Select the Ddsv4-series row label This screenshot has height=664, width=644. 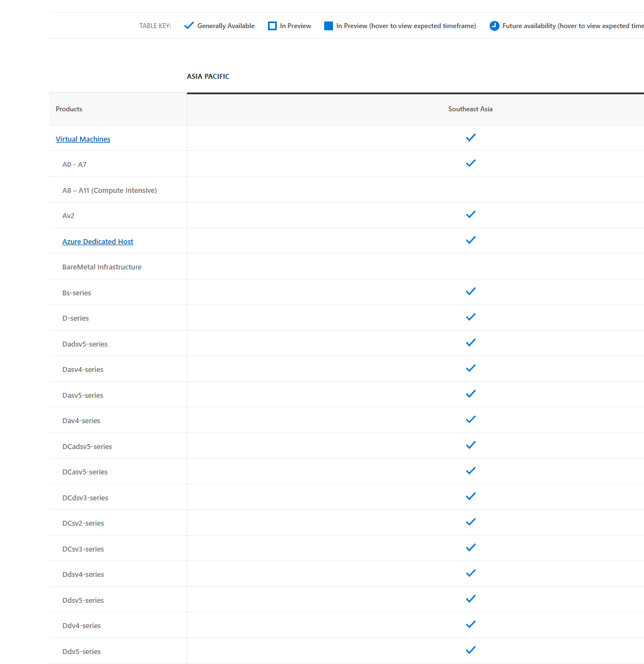(x=83, y=575)
